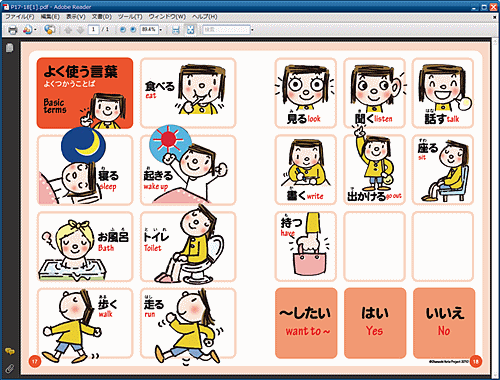Image resolution: width=500 pixels, height=380 pixels.
Task: Click the zoom out round button
Action: (123, 30)
